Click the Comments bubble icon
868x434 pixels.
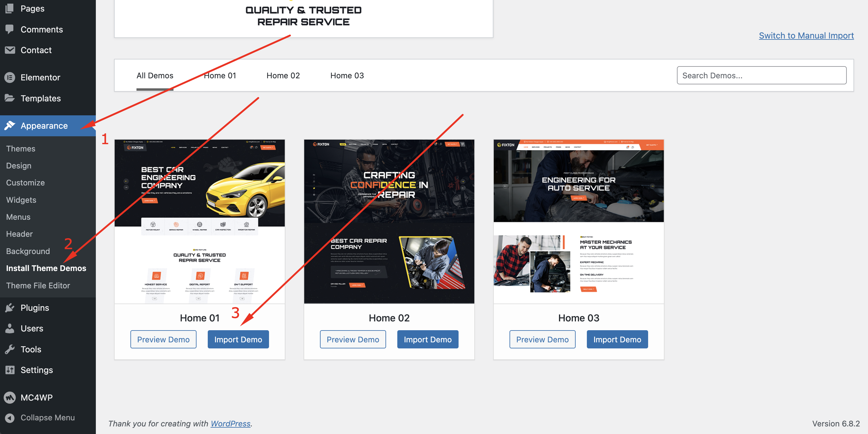coord(10,29)
